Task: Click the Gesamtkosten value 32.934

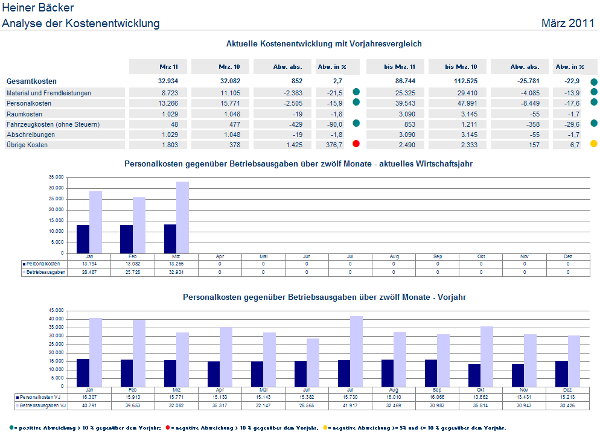Action: tap(168, 81)
